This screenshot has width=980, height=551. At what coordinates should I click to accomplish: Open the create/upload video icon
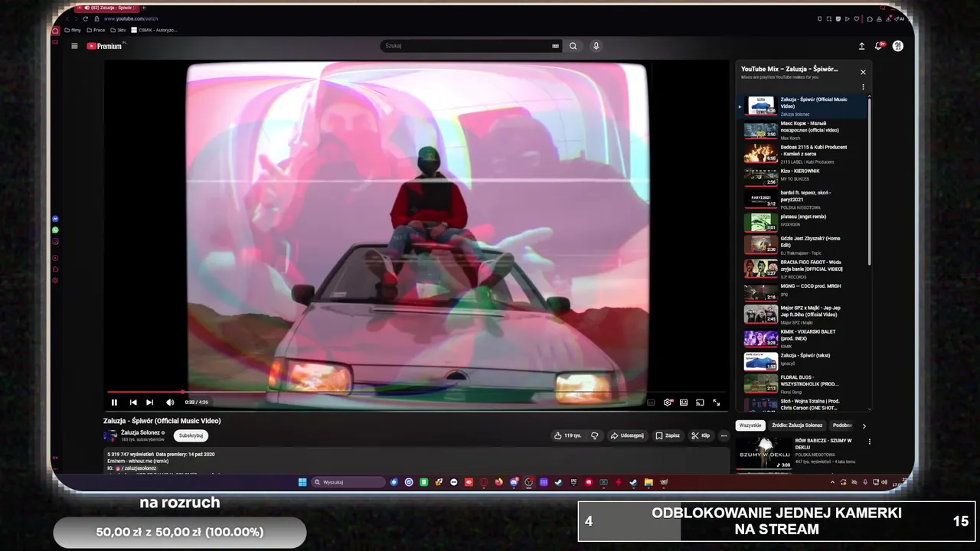[861, 46]
